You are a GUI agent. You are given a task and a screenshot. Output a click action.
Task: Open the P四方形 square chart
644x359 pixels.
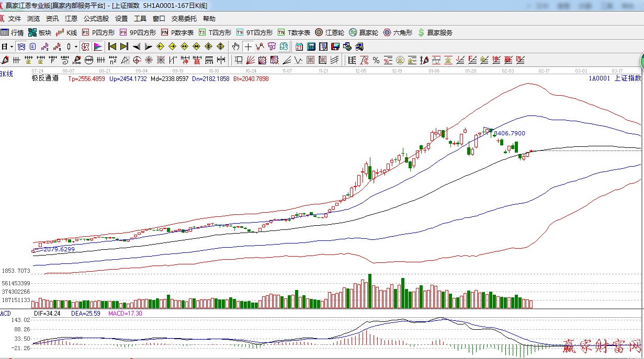coord(98,32)
